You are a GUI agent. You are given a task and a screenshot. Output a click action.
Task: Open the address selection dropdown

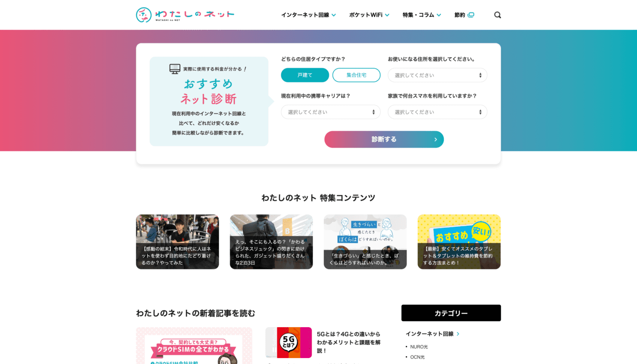437,75
